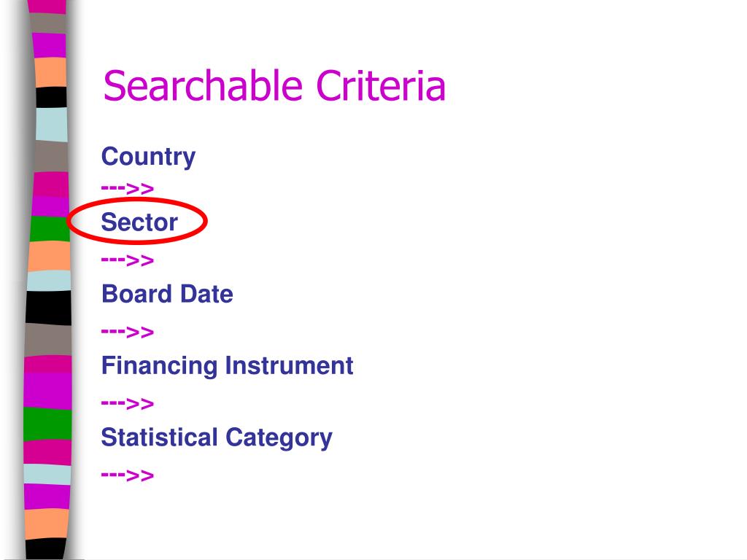Follow the arrow under Statistical Category
The width and height of the screenshot is (747, 560).
click(127, 475)
